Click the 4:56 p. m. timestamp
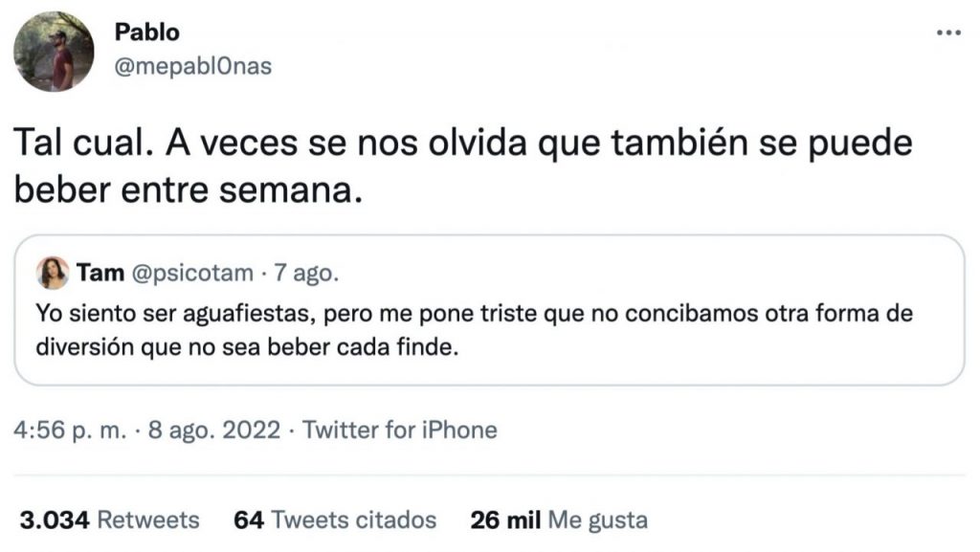Screen dimensions: 980x552 (x=71, y=431)
